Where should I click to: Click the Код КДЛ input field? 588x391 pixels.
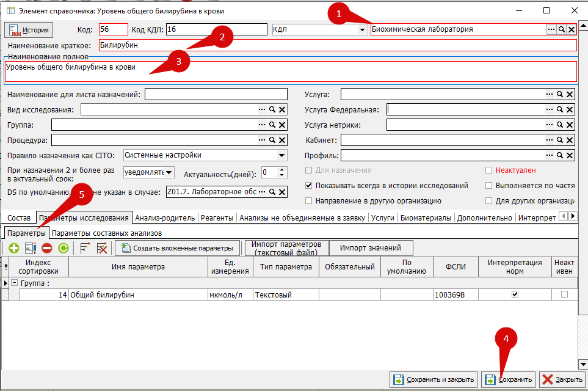(216, 29)
